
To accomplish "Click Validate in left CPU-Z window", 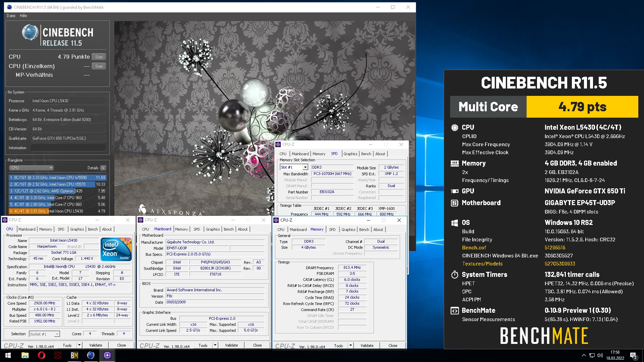I will [96, 345].
